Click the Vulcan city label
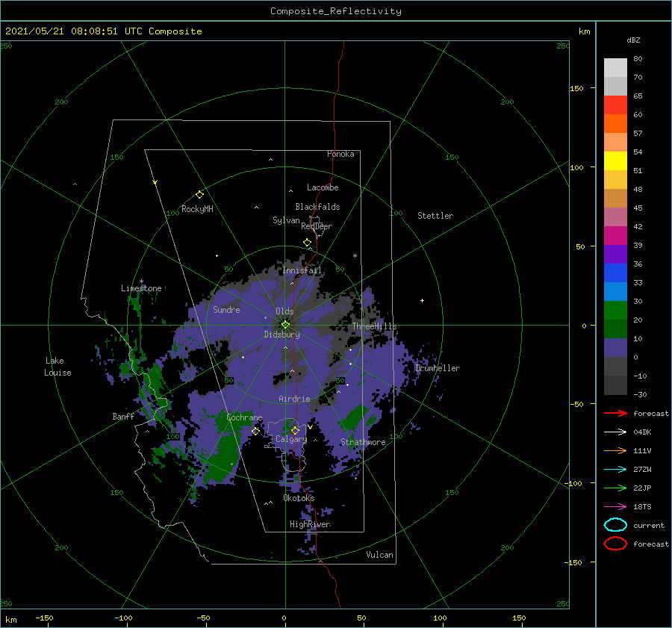 (380, 555)
